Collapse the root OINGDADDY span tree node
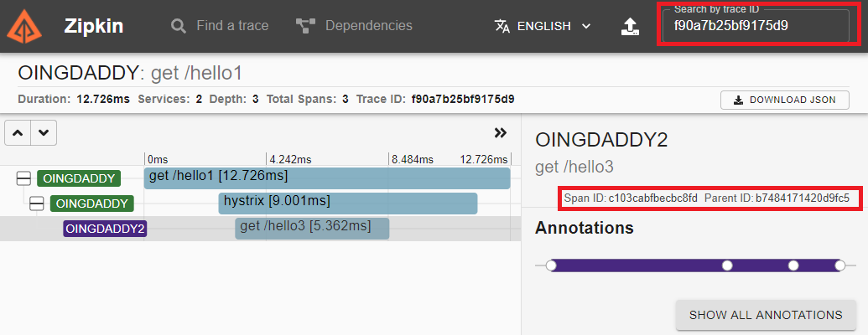The image size is (868, 335). 23,178
